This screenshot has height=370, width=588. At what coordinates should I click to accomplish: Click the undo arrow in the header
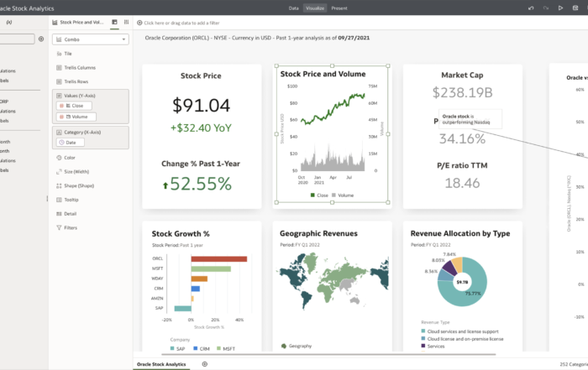[531, 8]
